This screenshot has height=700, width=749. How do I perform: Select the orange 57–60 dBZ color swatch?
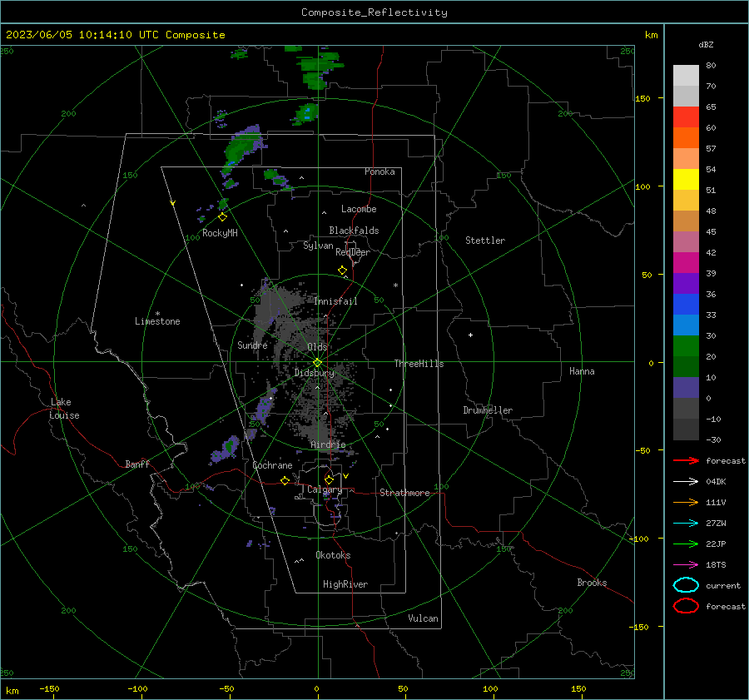coord(686,137)
